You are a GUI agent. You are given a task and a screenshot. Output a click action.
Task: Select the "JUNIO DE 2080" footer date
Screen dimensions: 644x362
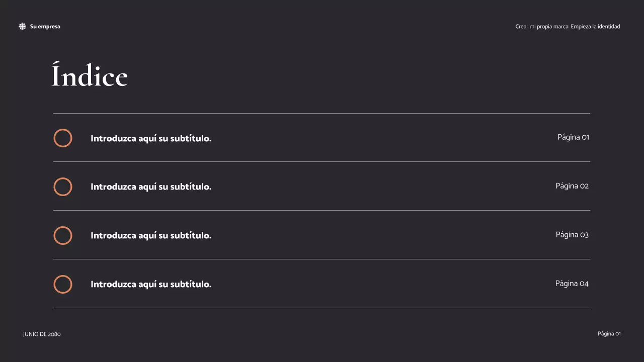point(42,334)
